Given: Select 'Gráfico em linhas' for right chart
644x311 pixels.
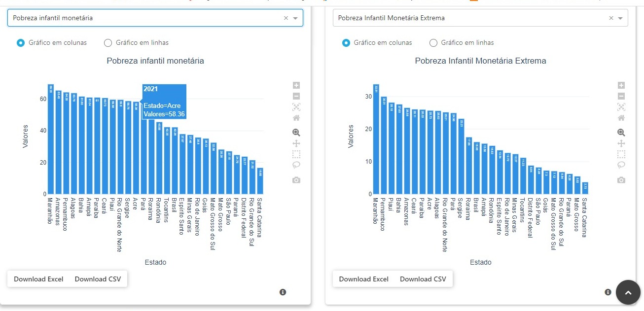Looking at the screenshot, I should tap(433, 43).
